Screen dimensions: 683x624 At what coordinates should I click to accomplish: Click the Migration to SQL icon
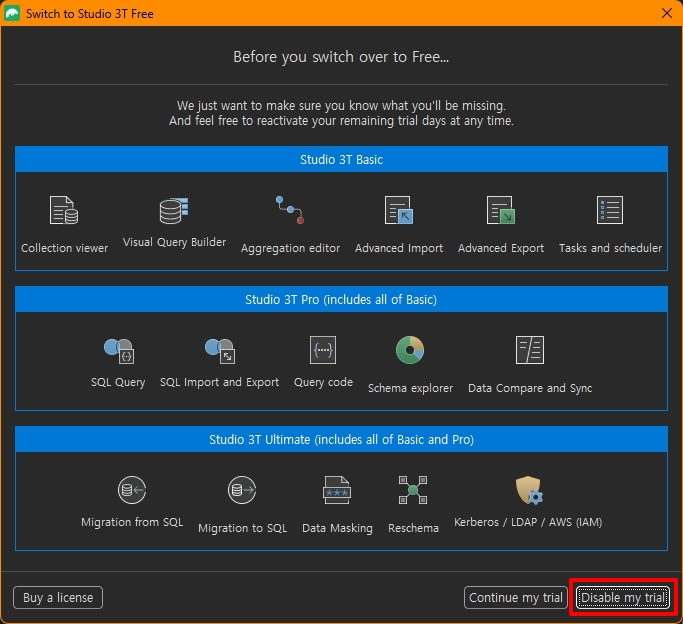coord(242,490)
